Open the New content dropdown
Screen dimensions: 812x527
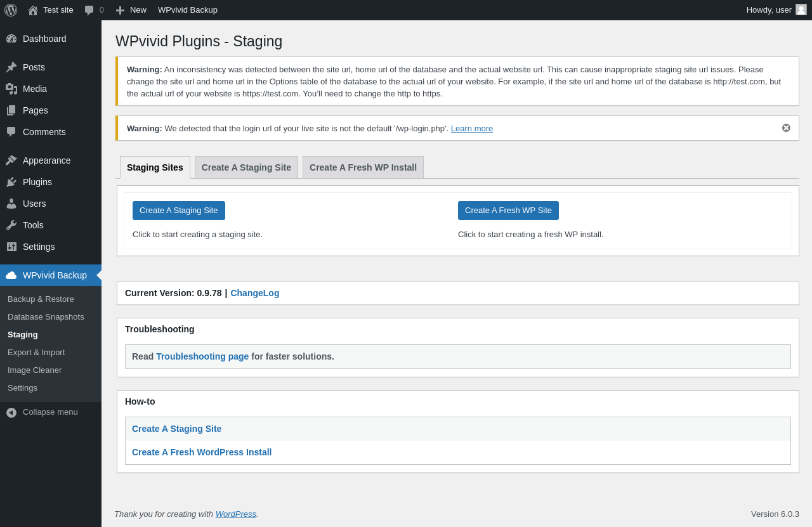[131, 10]
